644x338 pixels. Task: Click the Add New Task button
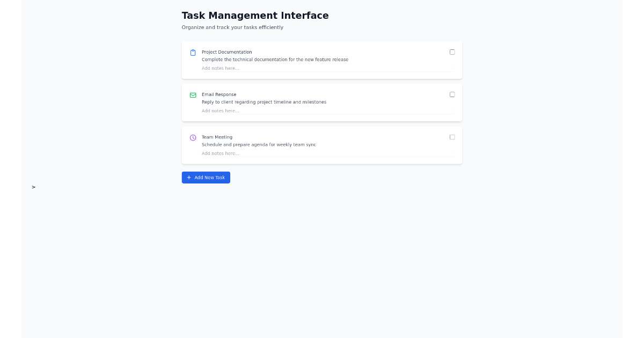[x=206, y=177]
